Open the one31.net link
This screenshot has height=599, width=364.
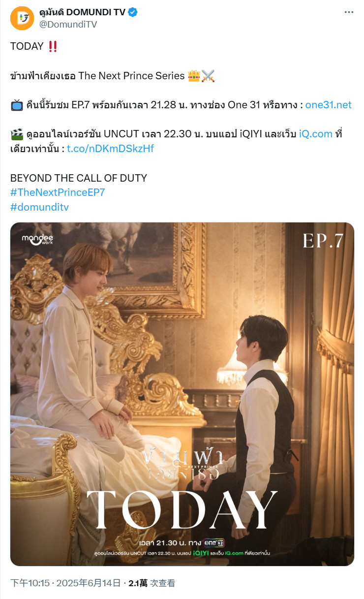pyautogui.click(x=329, y=105)
